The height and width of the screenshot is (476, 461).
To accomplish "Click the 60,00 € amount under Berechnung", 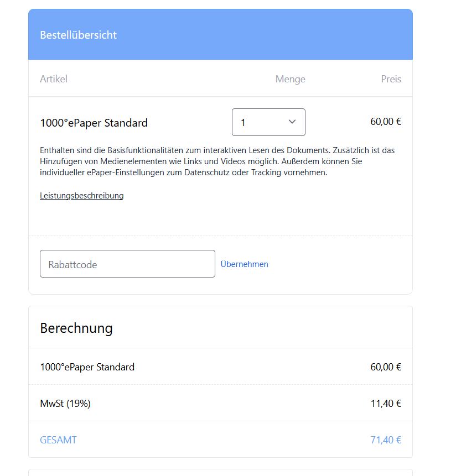I will pyautogui.click(x=386, y=367).
